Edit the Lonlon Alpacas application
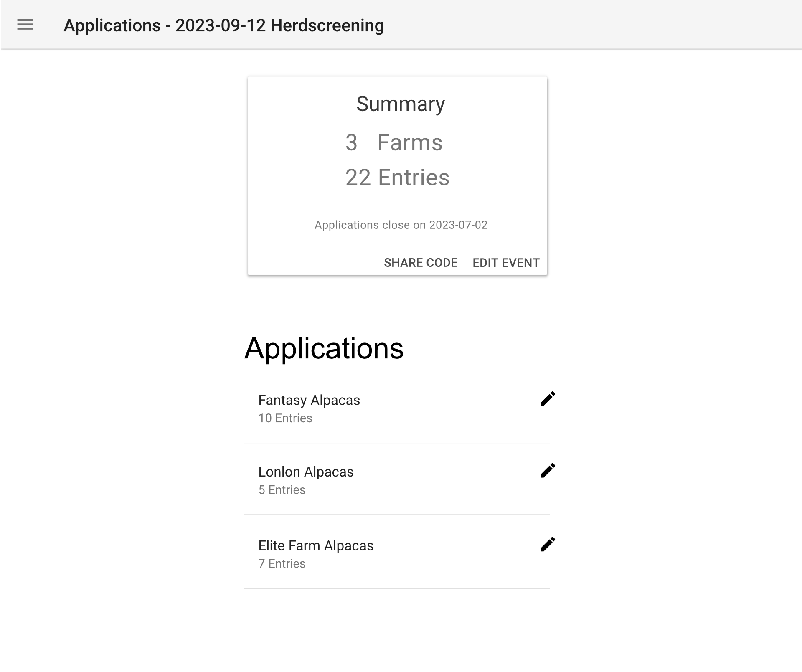 point(548,470)
